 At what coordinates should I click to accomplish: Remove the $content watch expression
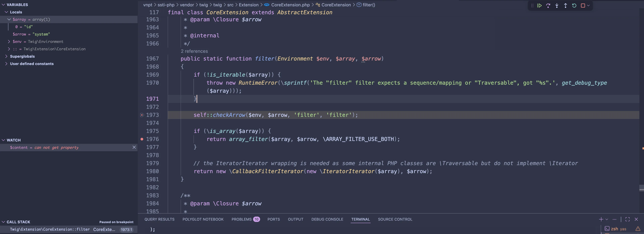click(134, 147)
